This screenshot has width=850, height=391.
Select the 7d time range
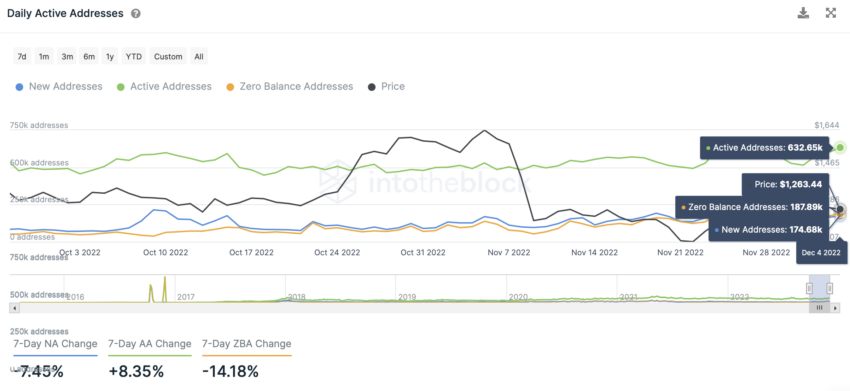(22, 56)
